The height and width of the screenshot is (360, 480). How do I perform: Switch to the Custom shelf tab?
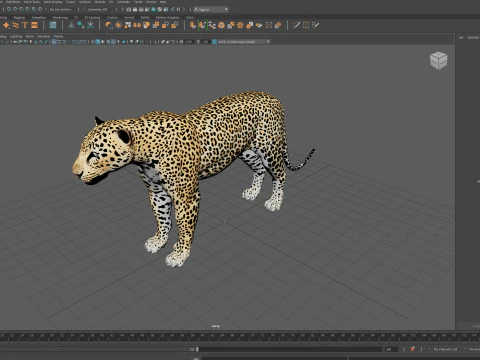[x=112, y=17]
